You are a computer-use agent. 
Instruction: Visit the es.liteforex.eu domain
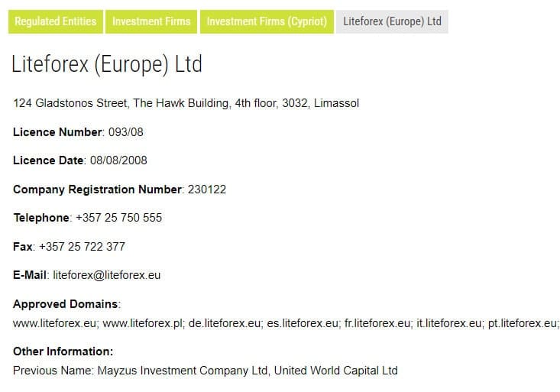click(303, 323)
